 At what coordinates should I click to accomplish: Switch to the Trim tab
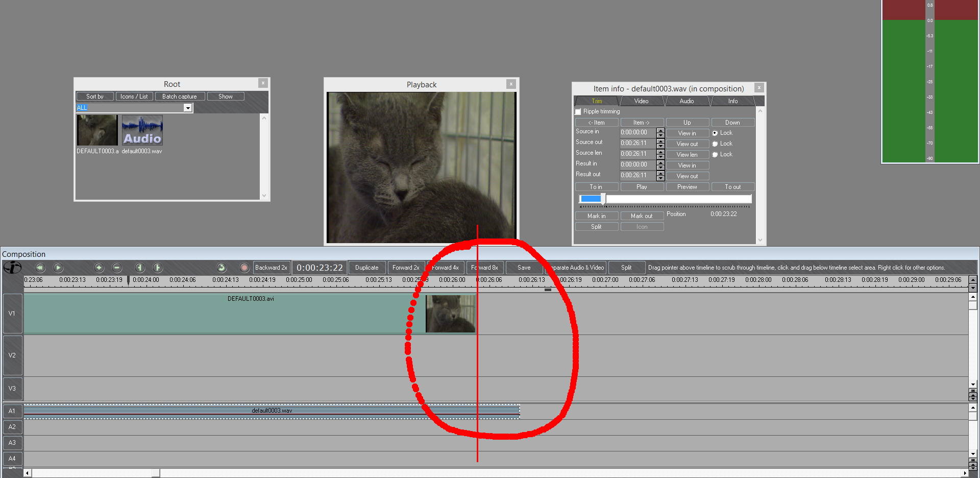[597, 101]
